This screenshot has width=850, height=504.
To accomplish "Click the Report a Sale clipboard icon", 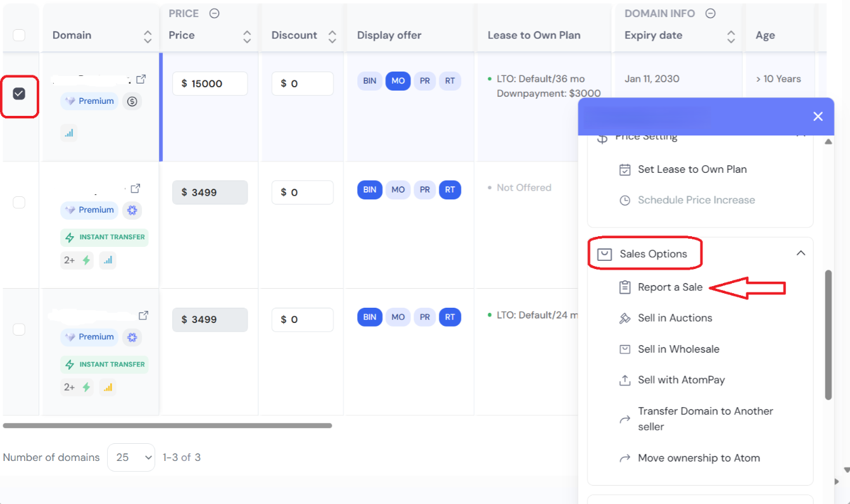I will tap(625, 287).
